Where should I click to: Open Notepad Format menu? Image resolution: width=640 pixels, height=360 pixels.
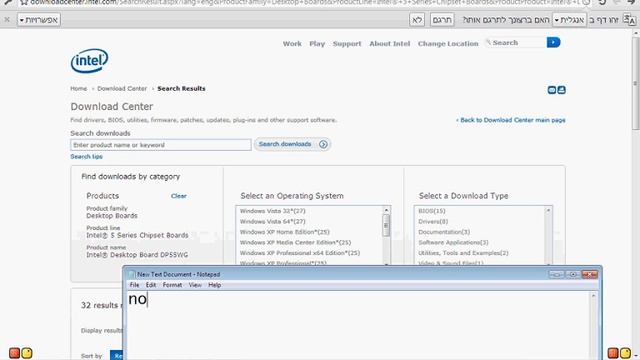pyautogui.click(x=172, y=285)
